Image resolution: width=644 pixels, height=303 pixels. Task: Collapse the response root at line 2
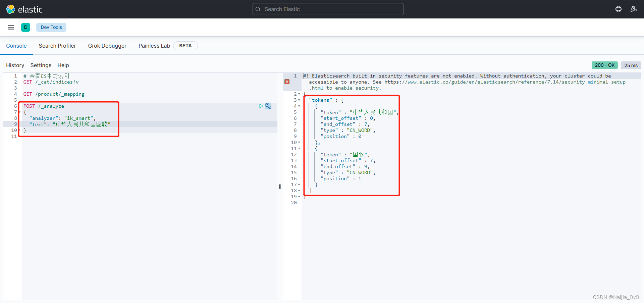299,94
